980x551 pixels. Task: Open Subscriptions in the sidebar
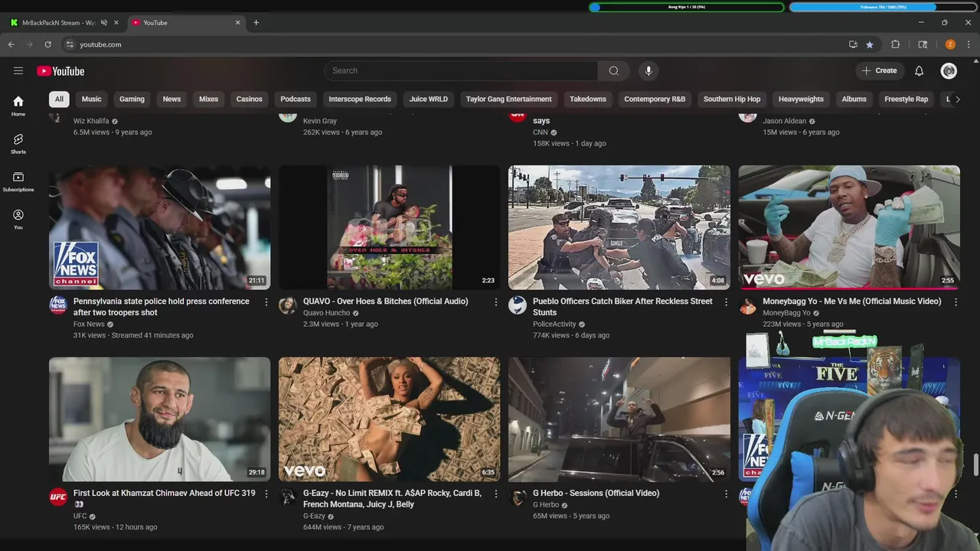point(18,181)
